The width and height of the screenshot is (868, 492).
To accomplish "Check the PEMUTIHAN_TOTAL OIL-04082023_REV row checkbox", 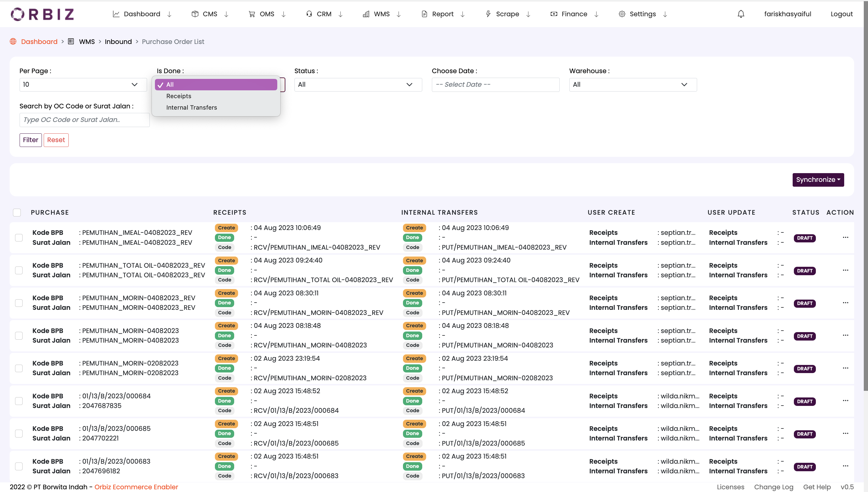I will click(19, 270).
